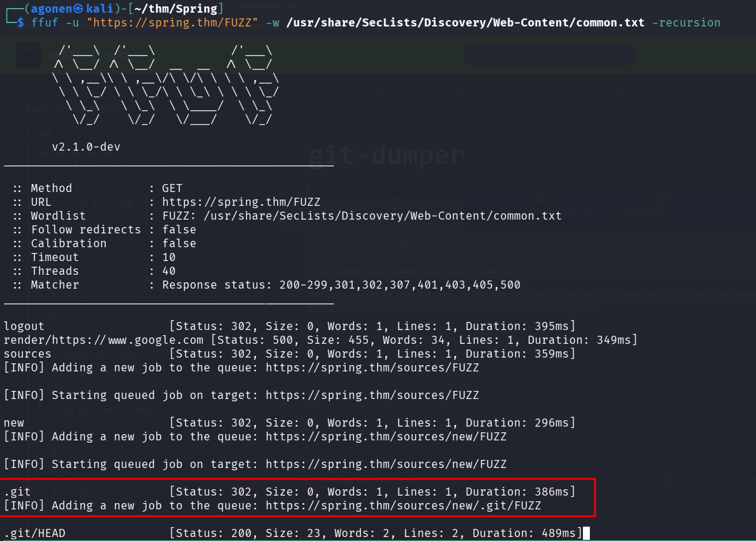This screenshot has height=541, width=756.
Task: Click the Follow redirects false value
Action: tap(179, 230)
